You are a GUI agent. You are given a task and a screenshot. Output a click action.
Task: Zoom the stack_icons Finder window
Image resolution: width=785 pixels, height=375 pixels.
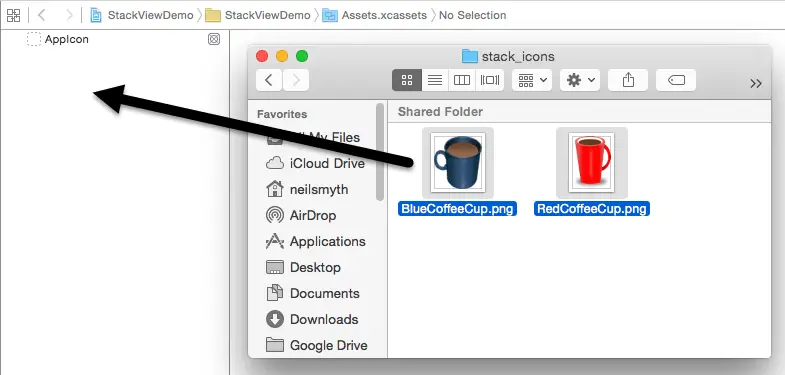pos(302,56)
